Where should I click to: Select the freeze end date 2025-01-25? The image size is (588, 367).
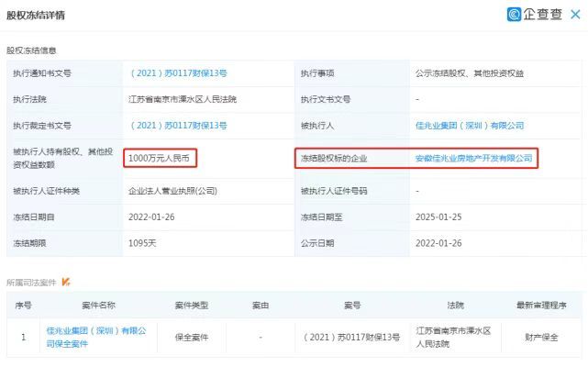pyautogui.click(x=438, y=217)
